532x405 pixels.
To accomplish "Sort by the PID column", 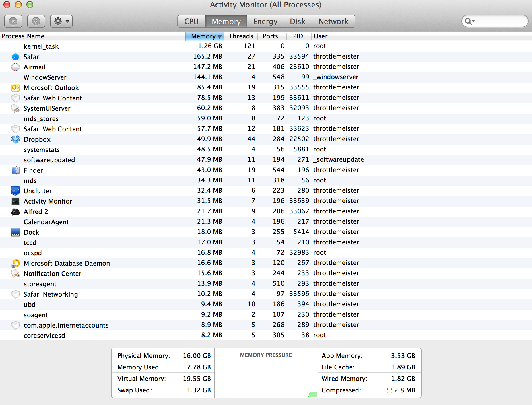I will pos(298,36).
